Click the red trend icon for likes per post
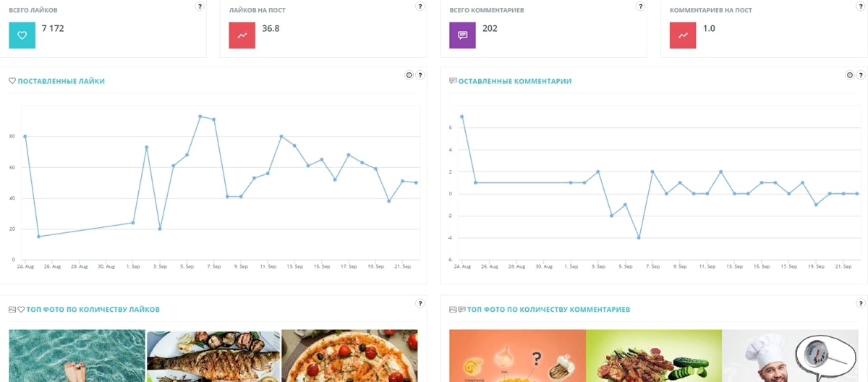868x382 pixels. (x=242, y=35)
